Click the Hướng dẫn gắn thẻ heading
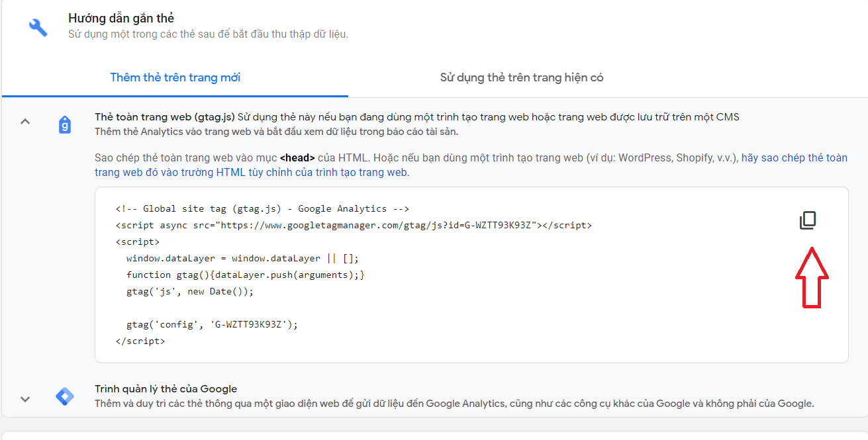Viewport: 868px width, 440px height. click(x=121, y=19)
